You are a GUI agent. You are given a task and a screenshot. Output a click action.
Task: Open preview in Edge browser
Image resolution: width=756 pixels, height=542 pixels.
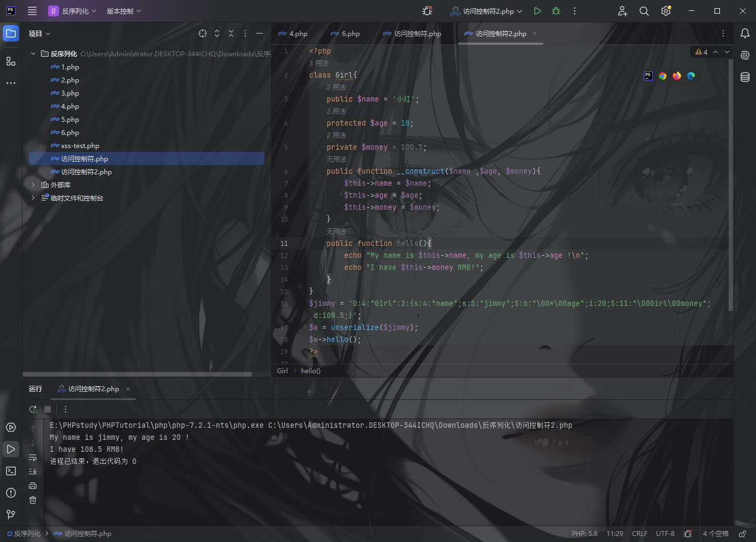click(691, 76)
